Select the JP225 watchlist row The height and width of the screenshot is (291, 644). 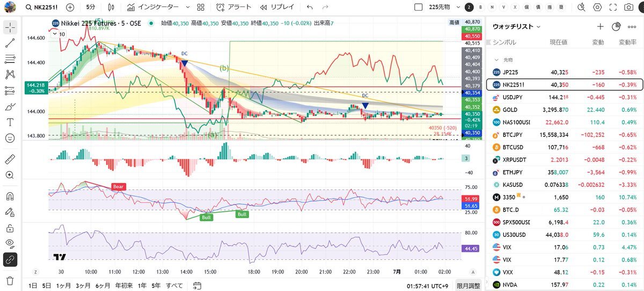(565, 72)
